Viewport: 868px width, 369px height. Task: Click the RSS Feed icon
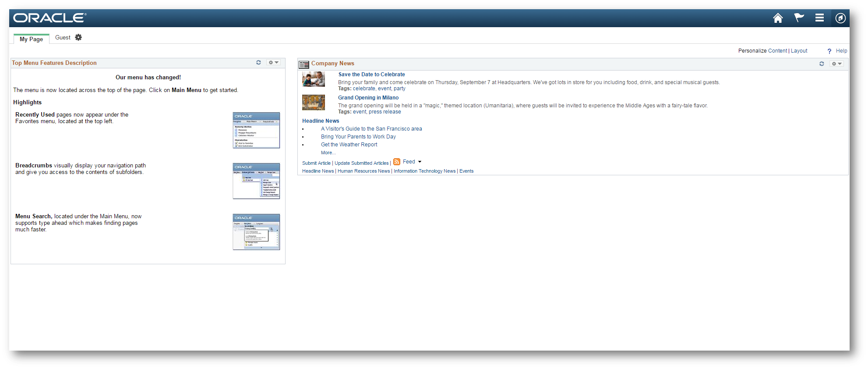(x=397, y=162)
